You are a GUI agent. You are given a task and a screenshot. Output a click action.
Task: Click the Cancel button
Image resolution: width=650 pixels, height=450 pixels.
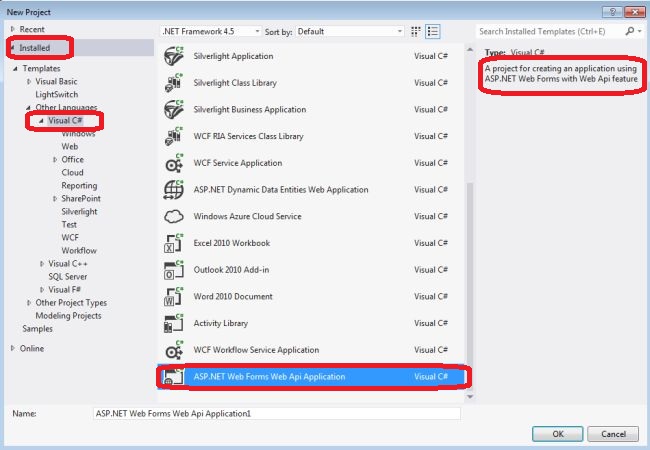tap(613, 434)
